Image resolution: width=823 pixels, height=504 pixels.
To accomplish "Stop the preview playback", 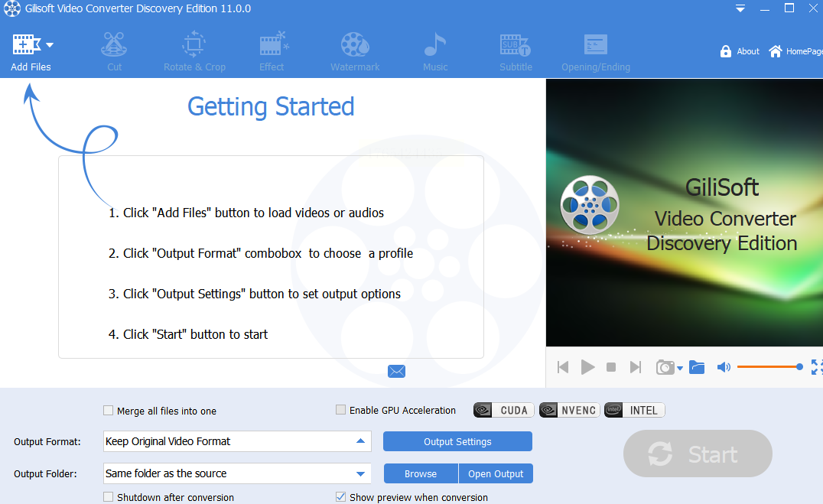I will pyautogui.click(x=611, y=367).
